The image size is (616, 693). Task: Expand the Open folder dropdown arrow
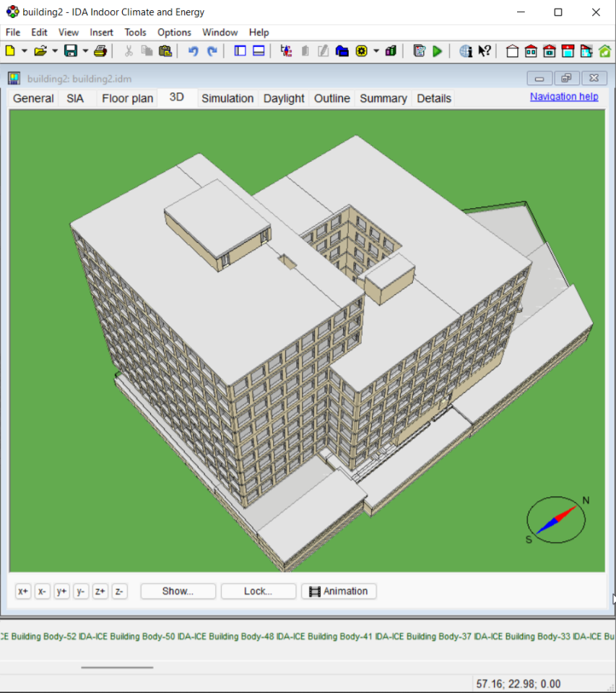pyautogui.click(x=55, y=51)
